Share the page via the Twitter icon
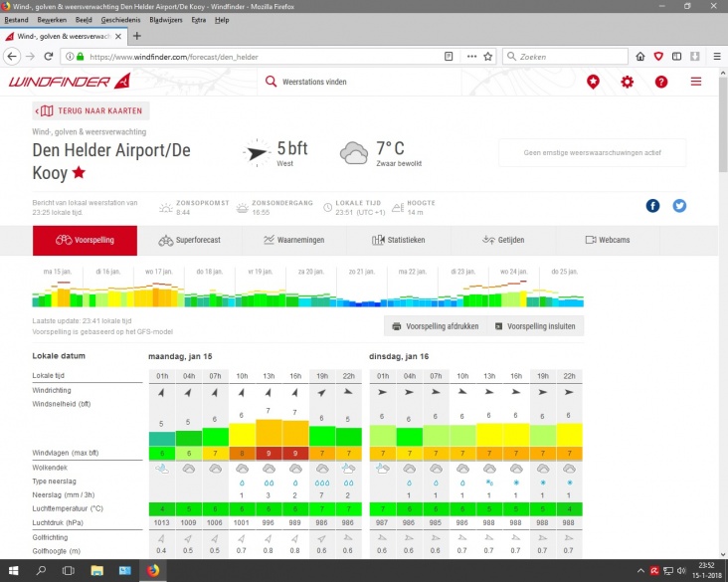728x582 pixels. click(x=679, y=206)
